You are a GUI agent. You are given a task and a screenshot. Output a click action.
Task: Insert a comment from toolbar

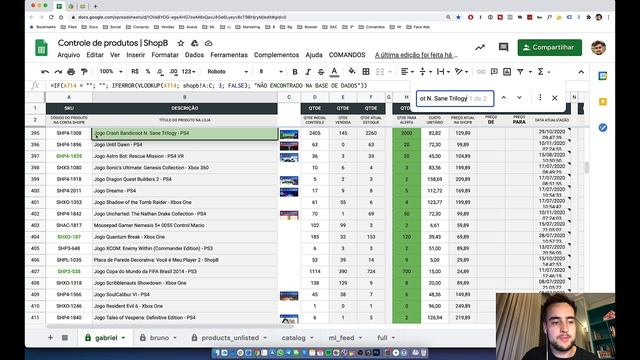tap(494, 72)
